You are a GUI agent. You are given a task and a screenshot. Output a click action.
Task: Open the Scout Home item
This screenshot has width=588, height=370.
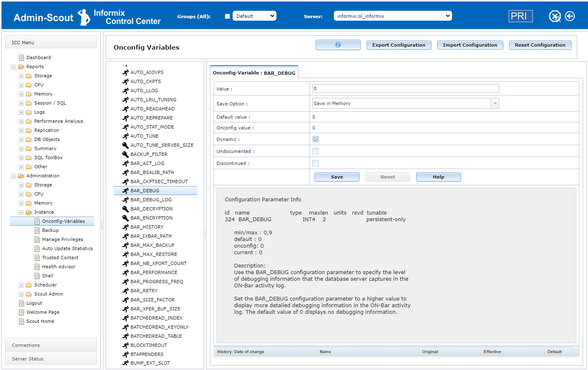40,321
